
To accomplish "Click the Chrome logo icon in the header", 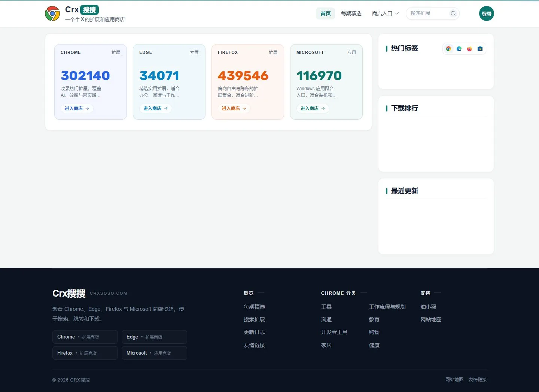I will tap(52, 13).
